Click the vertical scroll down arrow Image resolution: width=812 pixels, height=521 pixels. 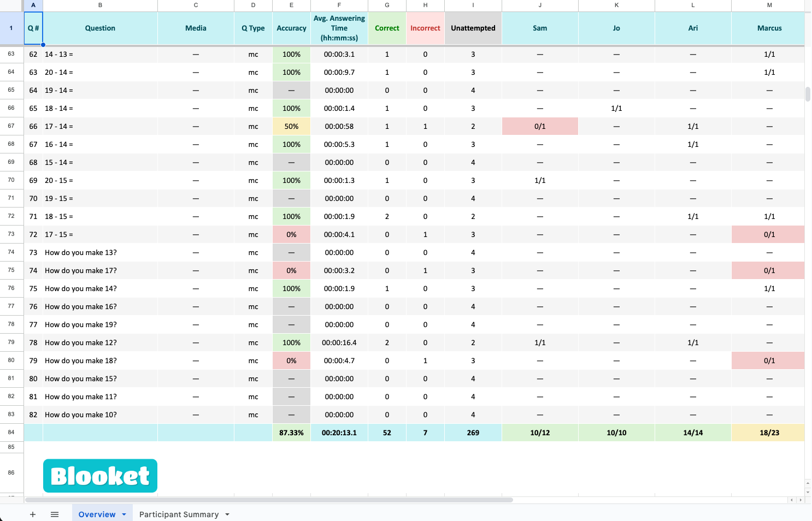coord(808,492)
